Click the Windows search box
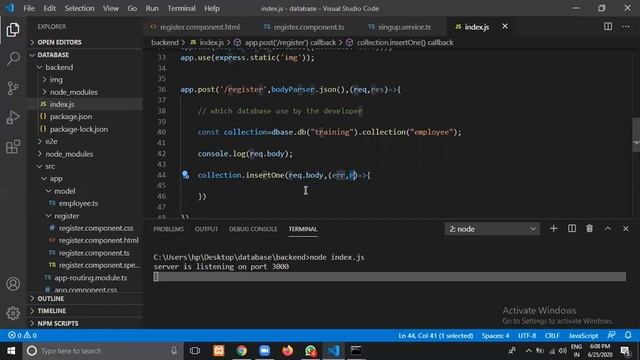The width and height of the screenshot is (640, 360). (102, 351)
